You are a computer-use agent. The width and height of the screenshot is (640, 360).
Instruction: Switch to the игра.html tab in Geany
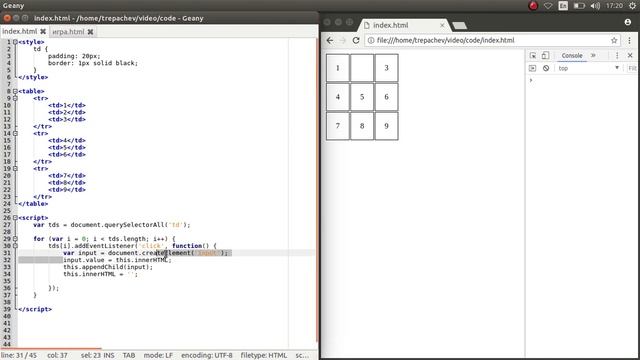68,31
